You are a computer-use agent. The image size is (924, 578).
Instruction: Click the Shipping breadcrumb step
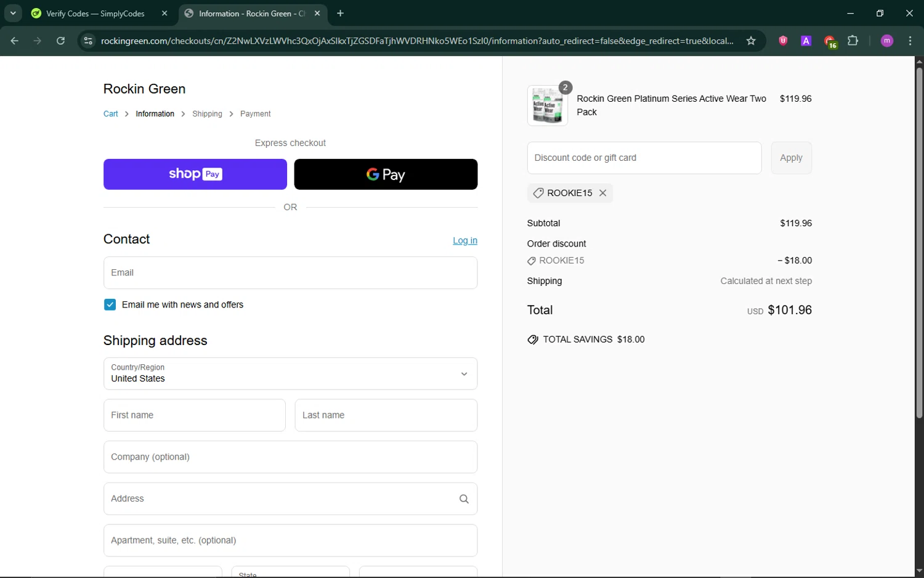click(207, 114)
